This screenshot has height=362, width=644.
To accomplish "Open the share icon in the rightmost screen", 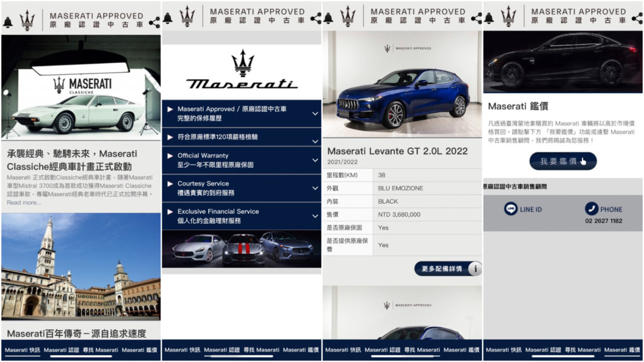I will pyautogui.click(x=637, y=18).
